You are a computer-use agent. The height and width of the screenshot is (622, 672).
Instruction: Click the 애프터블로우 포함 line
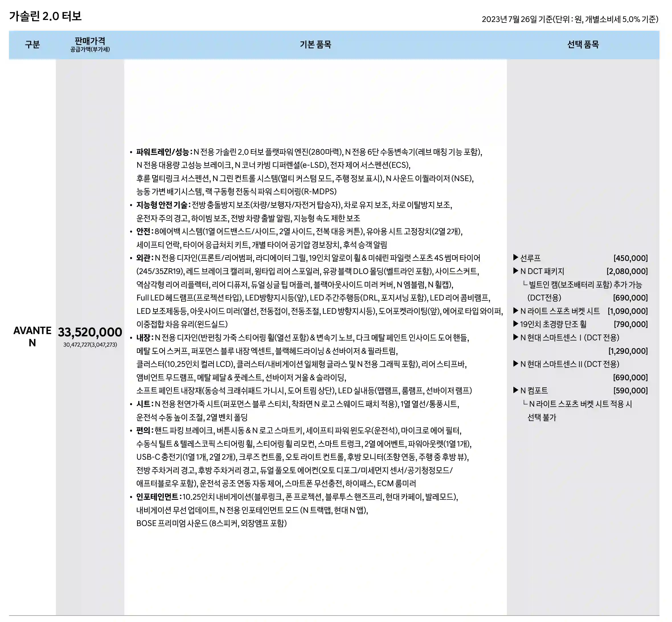pyautogui.click(x=276, y=484)
